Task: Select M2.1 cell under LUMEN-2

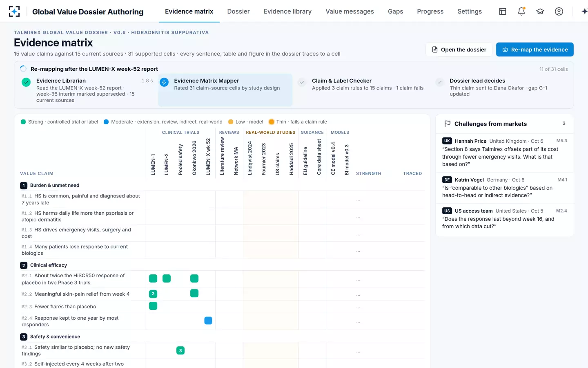Action: tap(167, 278)
